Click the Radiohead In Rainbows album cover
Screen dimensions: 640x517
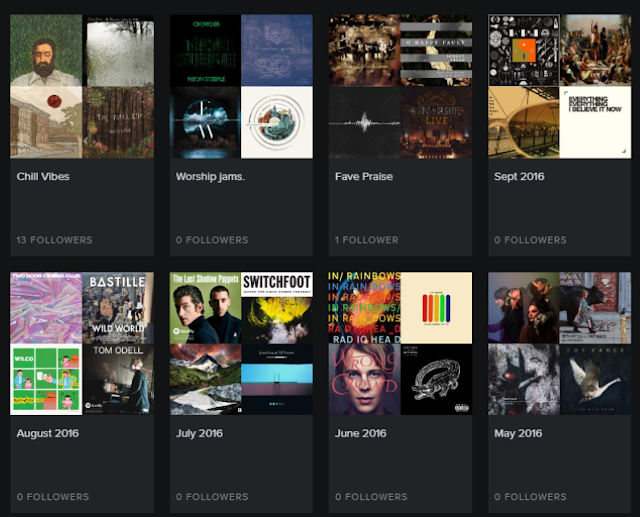364,308
